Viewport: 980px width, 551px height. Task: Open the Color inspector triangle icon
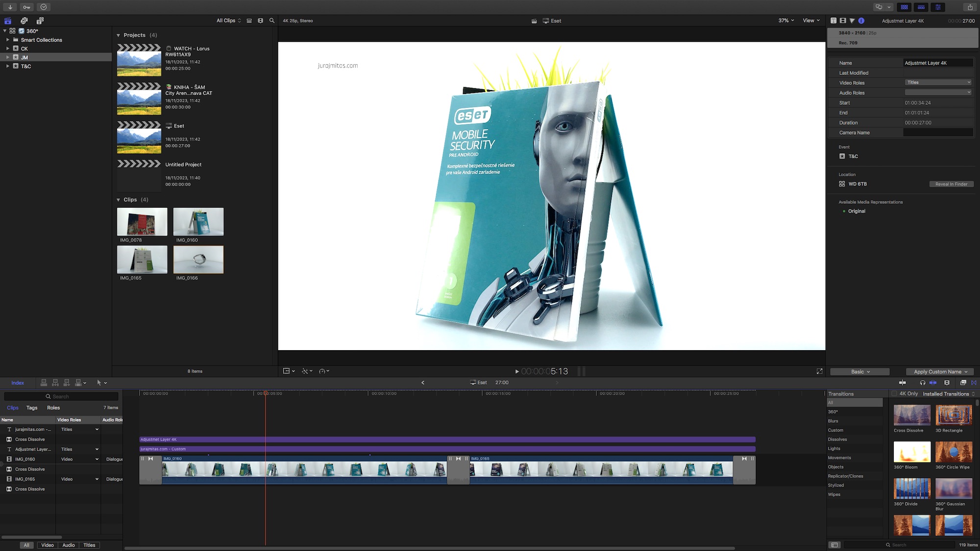(852, 21)
